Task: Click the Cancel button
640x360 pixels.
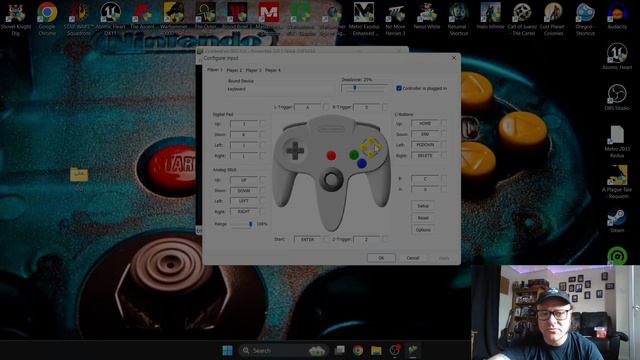Action: coord(413,258)
